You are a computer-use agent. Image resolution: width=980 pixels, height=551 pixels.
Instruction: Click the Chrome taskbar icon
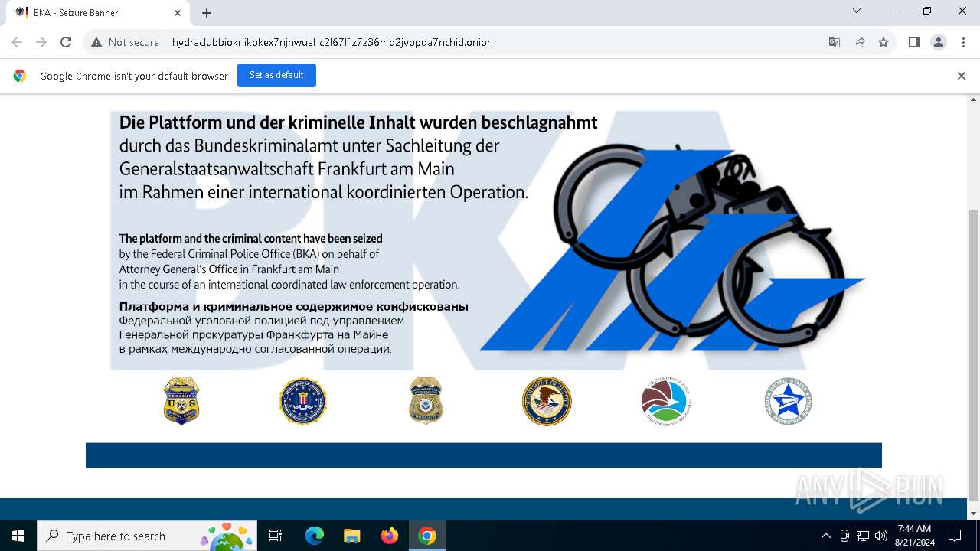(427, 536)
